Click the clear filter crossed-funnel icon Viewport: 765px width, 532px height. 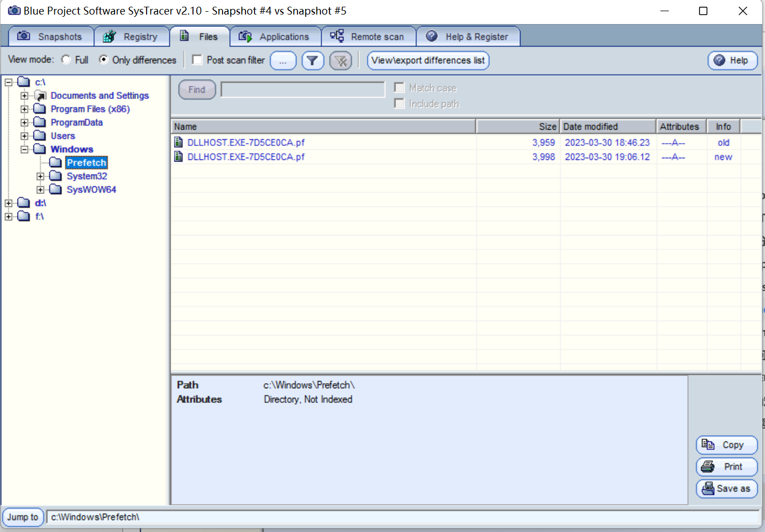coord(341,60)
